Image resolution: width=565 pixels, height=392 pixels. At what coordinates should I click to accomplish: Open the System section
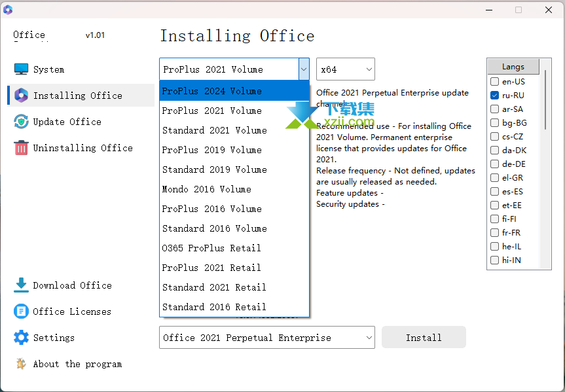tap(48, 69)
